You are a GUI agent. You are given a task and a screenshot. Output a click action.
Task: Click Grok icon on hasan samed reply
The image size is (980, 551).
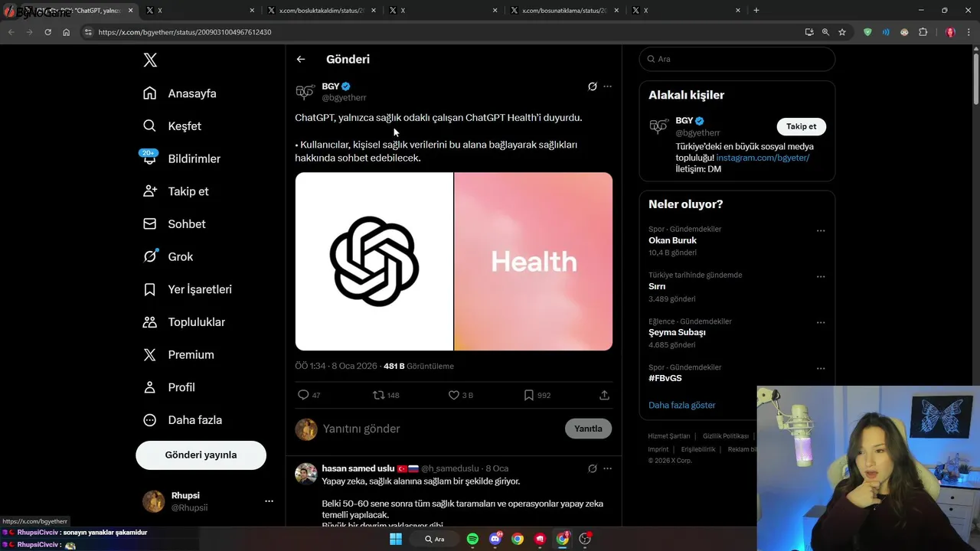point(592,468)
